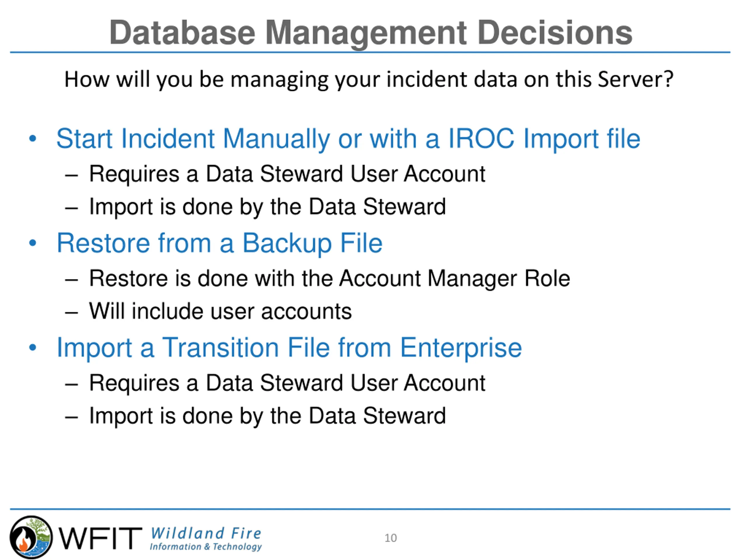
Task: Click first Import is done by Data Steward
Action: click(x=268, y=207)
